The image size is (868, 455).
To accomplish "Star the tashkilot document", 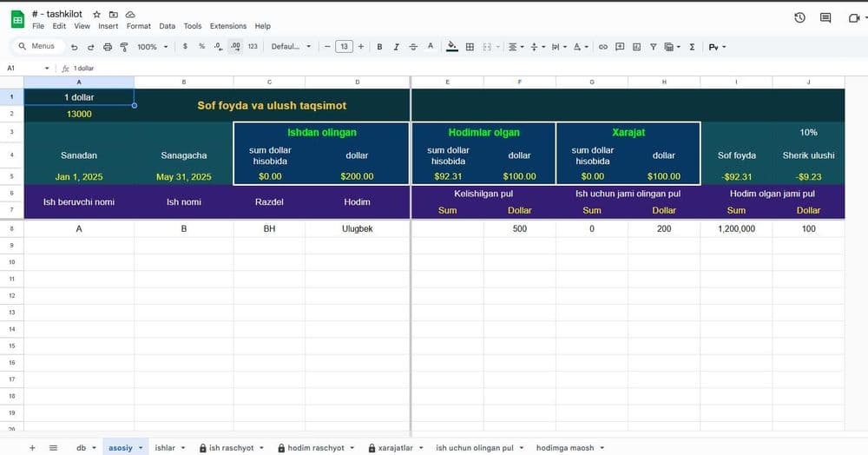I will tap(97, 15).
